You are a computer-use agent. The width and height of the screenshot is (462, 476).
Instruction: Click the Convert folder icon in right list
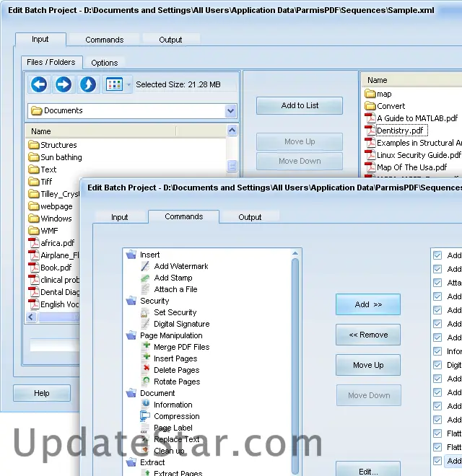tap(370, 106)
